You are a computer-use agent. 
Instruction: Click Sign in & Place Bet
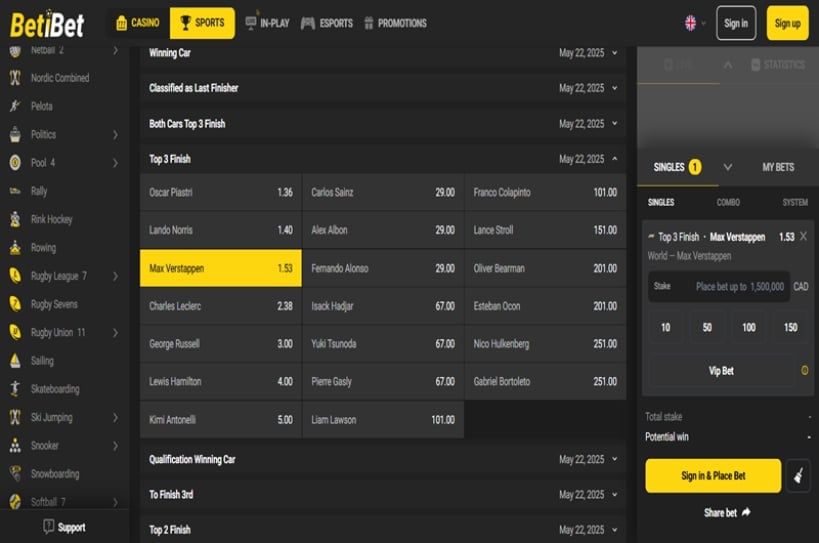coord(713,476)
